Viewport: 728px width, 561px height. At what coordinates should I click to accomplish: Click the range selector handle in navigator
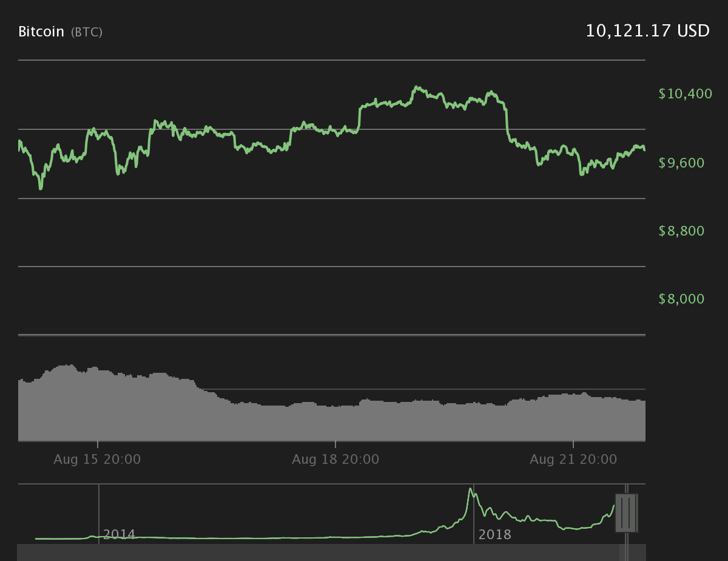(625, 513)
